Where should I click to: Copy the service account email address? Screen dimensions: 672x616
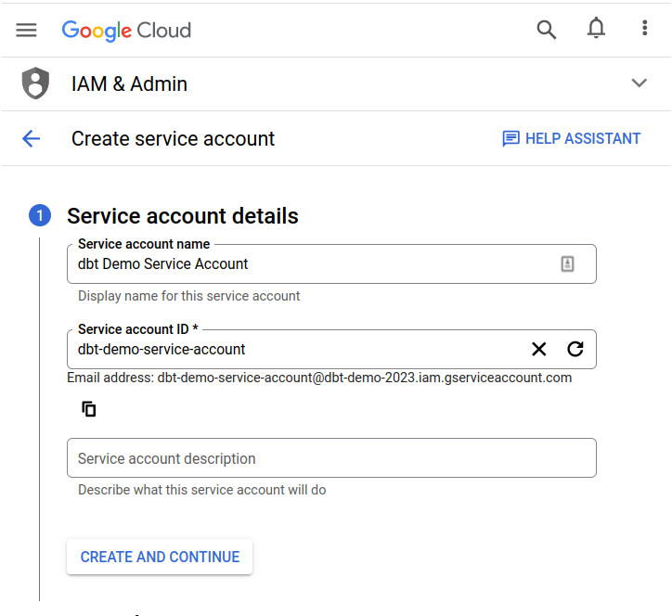coord(89,409)
